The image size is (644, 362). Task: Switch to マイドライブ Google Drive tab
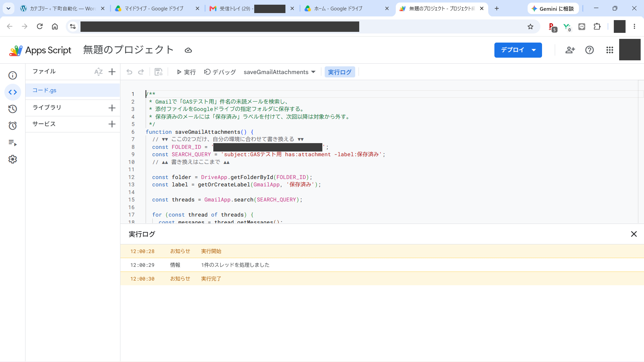tap(157, 8)
